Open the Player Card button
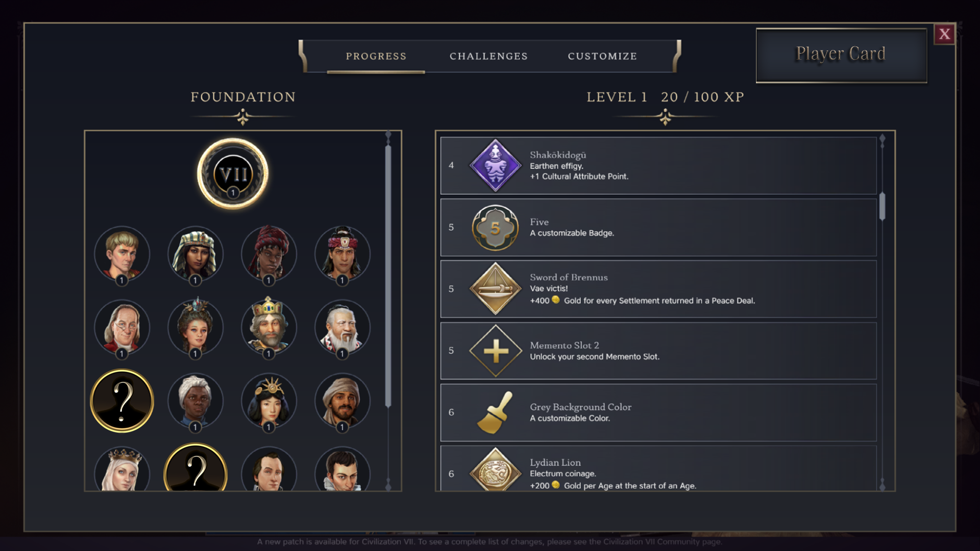The width and height of the screenshot is (980, 551). coord(841,55)
